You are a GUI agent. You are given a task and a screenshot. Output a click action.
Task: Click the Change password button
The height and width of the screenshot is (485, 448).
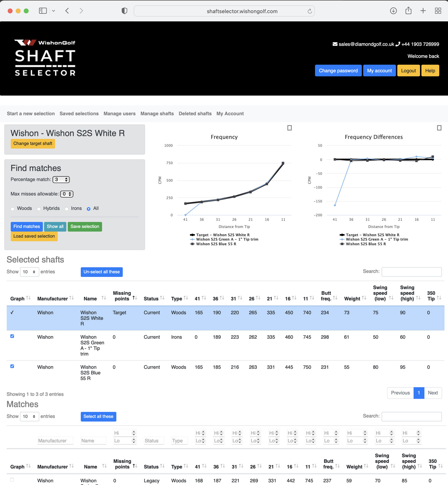[x=338, y=71]
